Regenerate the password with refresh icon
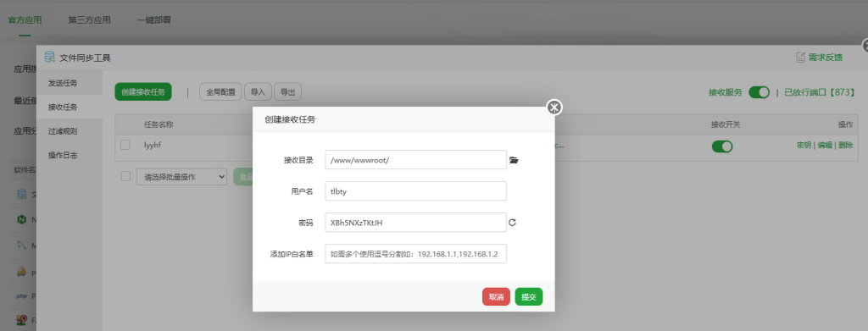This screenshot has width=868, height=331. pyautogui.click(x=513, y=223)
